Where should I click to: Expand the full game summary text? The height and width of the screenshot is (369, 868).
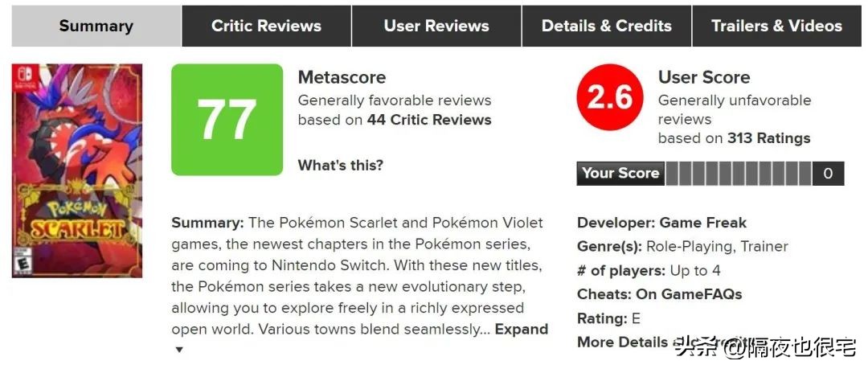tap(521, 329)
